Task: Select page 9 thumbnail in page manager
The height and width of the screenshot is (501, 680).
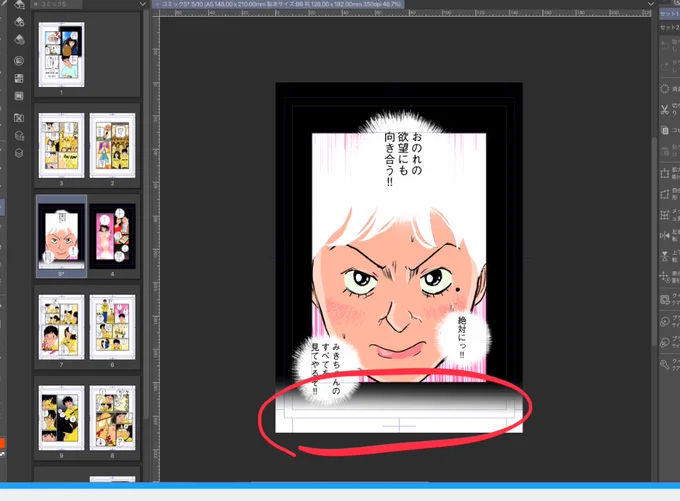Action: [61, 418]
